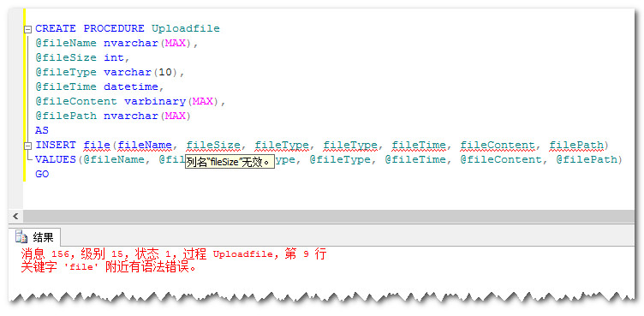This screenshot has width=644, height=316.
Task: Click the error text 关键字 'file' 附近有语法错误。
Action: pyautogui.click(x=109, y=267)
